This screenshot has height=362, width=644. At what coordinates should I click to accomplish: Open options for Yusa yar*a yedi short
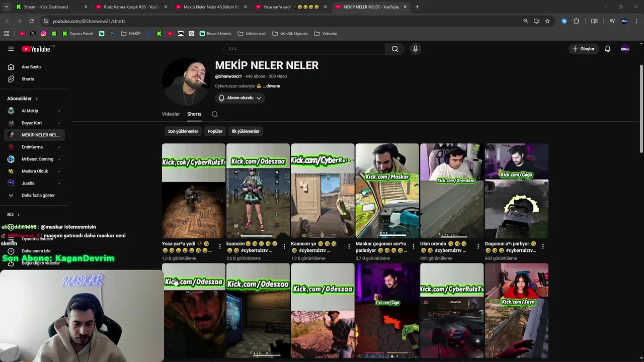[220, 246]
